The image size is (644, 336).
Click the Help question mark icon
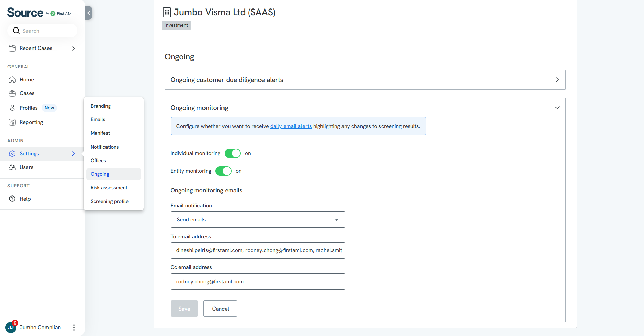12,199
